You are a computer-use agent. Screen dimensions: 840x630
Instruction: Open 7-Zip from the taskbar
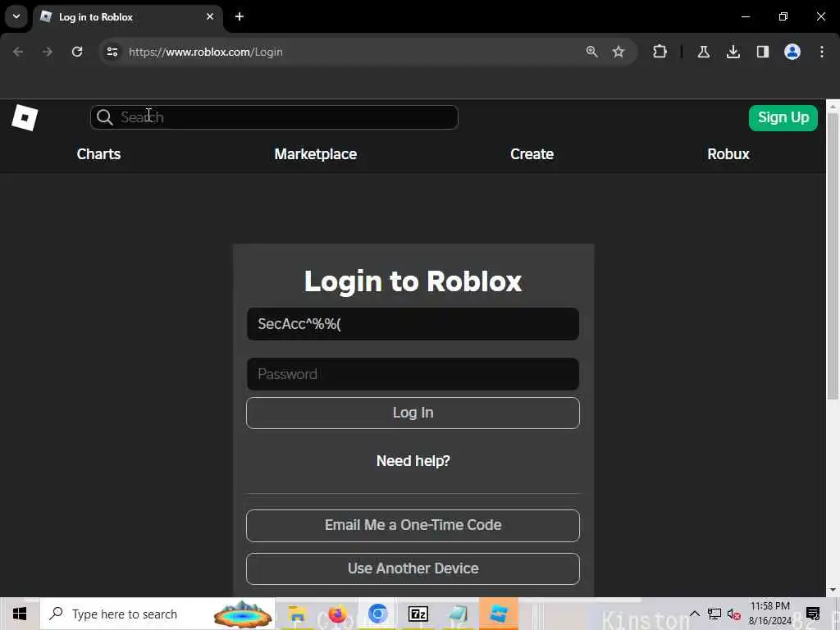418,614
